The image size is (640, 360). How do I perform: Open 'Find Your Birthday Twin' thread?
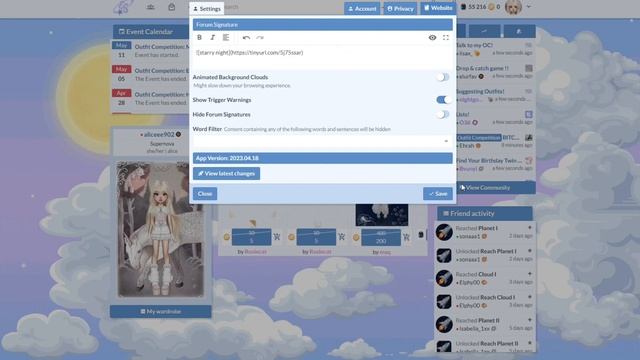click(489, 160)
